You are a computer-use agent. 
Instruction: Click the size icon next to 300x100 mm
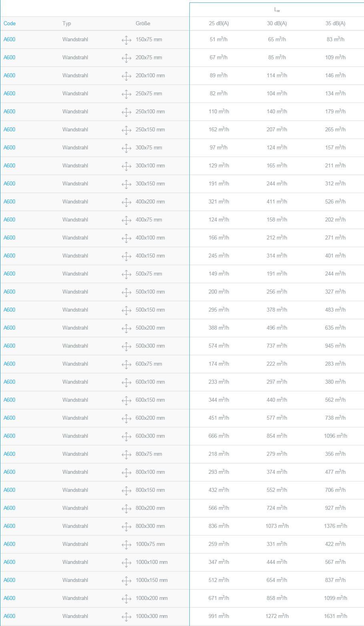click(127, 166)
